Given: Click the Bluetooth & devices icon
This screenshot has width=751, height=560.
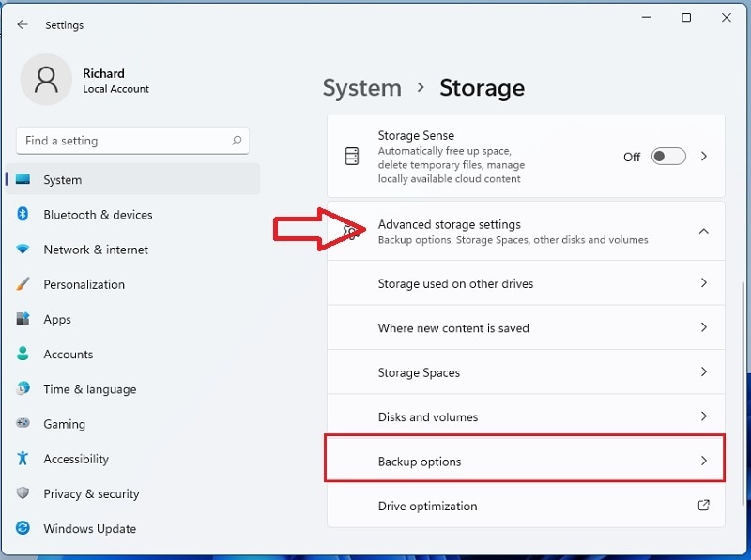Looking at the screenshot, I should [23, 215].
